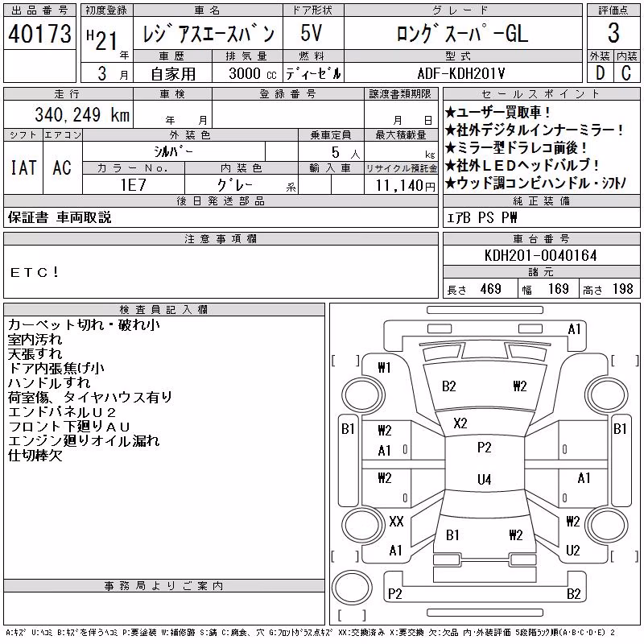This screenshot has height=644, width=644.
Task: Click the genuine equipment エアB PS PW
Action: (481, 217)
